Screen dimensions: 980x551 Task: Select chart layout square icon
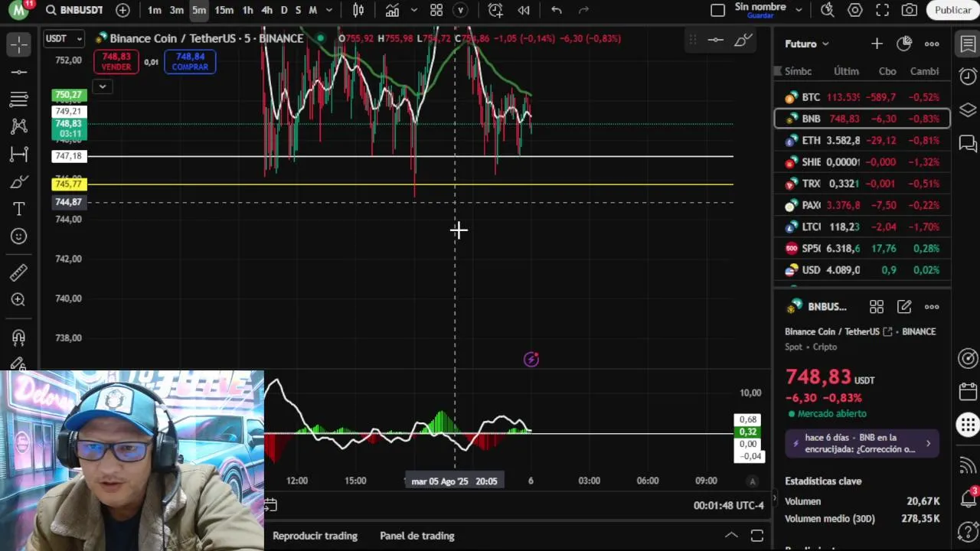pos(717,10)
